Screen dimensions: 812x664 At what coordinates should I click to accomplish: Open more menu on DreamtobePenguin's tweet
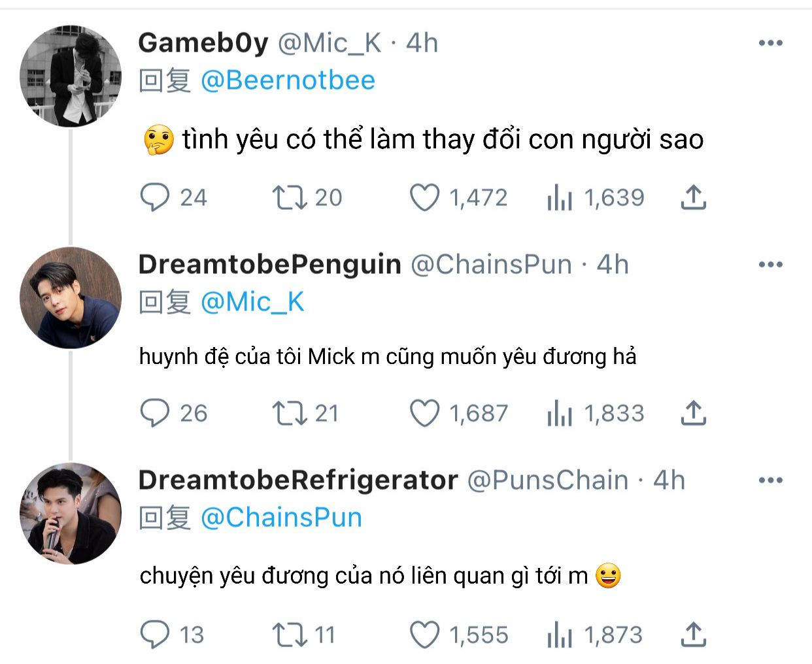click(x=771, y=265)
